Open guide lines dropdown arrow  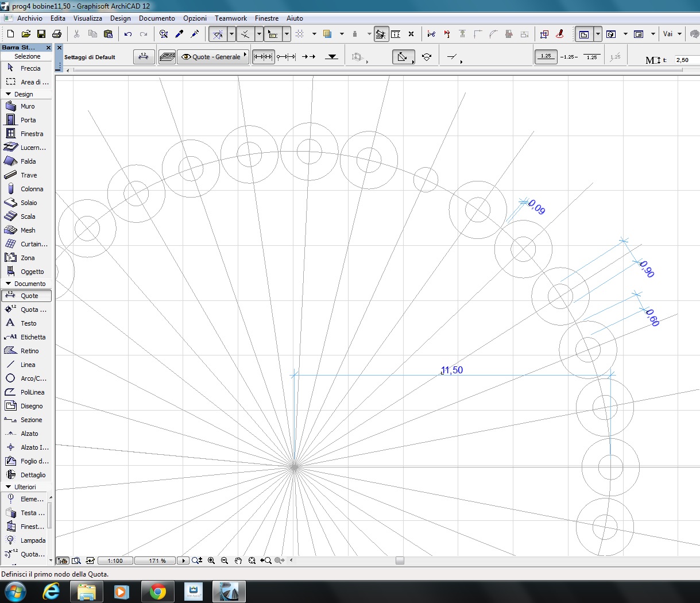[x=231, y=34]
